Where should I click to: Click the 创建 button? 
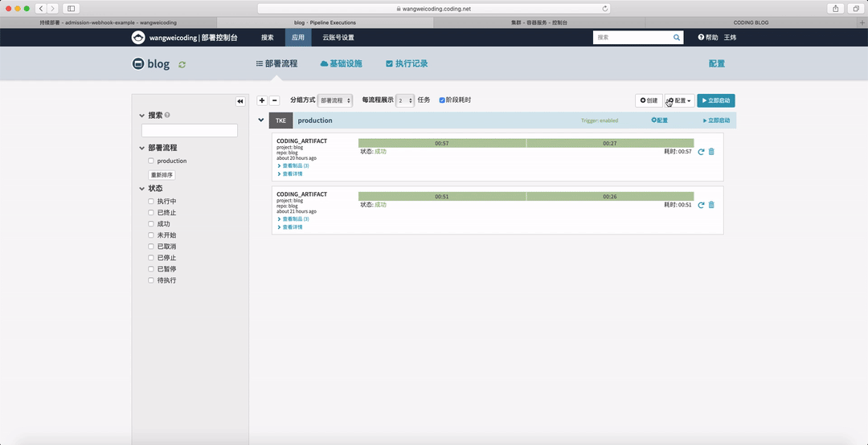point(649,100)
